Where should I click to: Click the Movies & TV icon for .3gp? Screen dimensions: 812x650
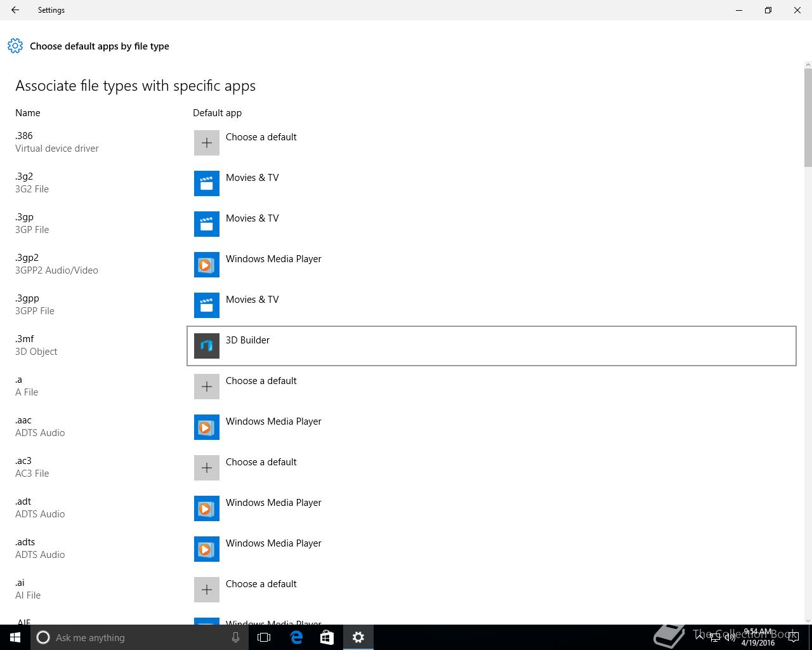point(207,224)
